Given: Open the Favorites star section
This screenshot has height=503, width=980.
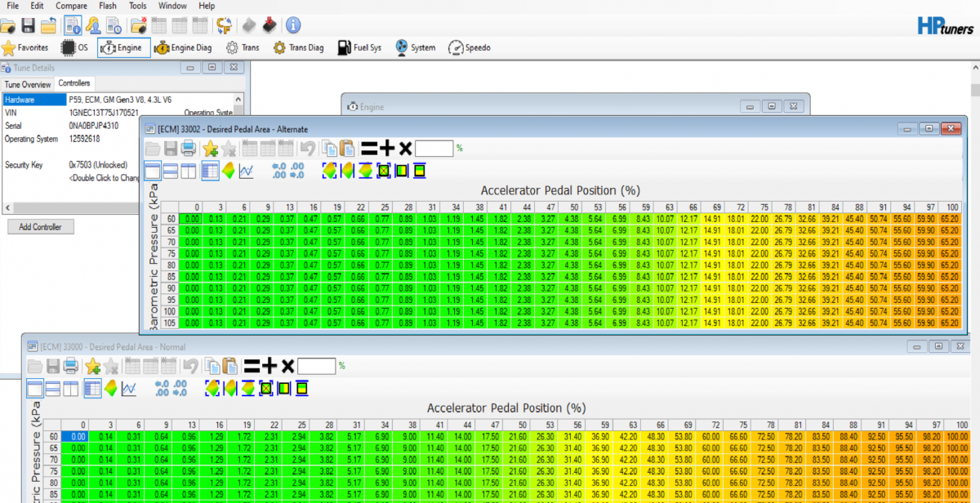Looking at the screenshot, I should tap(25, 47).
